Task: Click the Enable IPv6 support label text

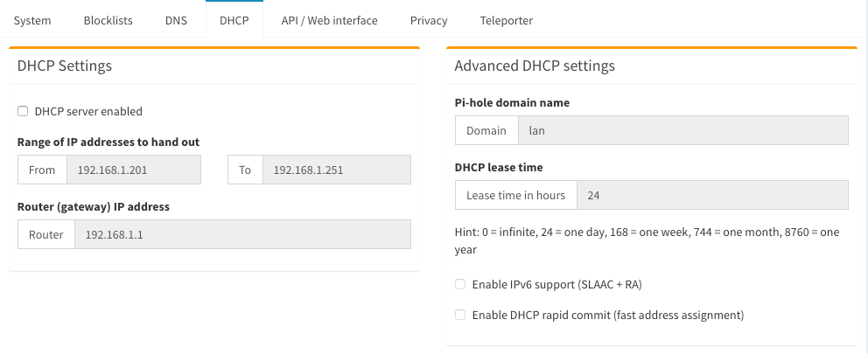Action: pyautogui.click(x=556, y=284)
